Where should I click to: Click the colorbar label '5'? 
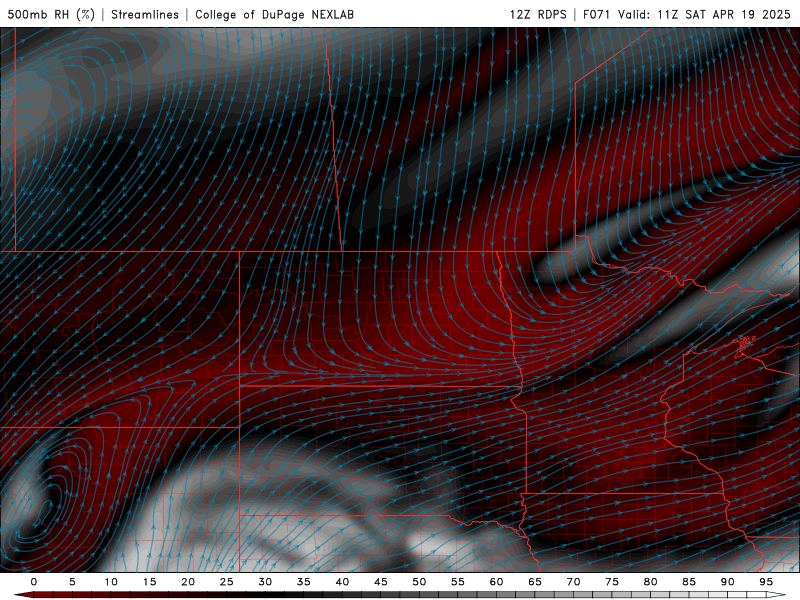(72, 582)
